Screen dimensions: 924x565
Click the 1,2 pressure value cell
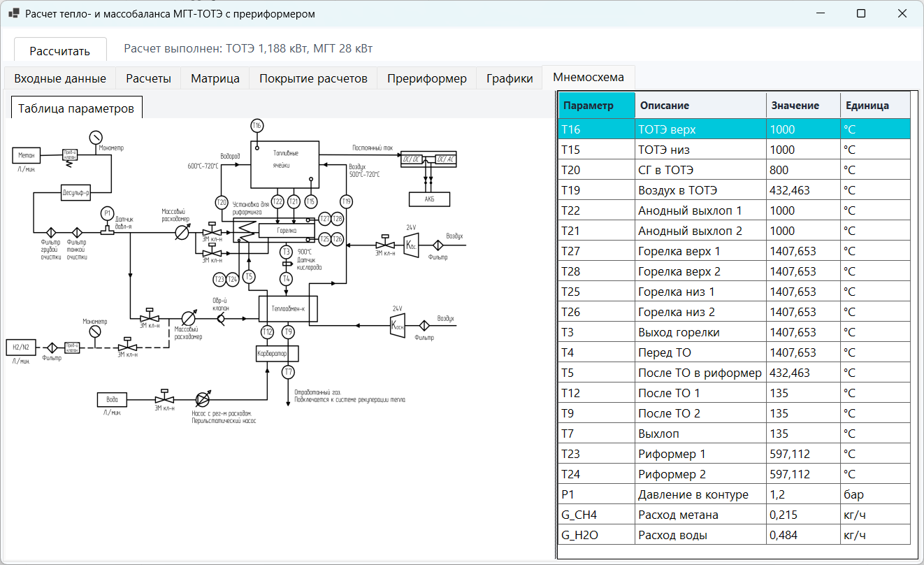803,494
